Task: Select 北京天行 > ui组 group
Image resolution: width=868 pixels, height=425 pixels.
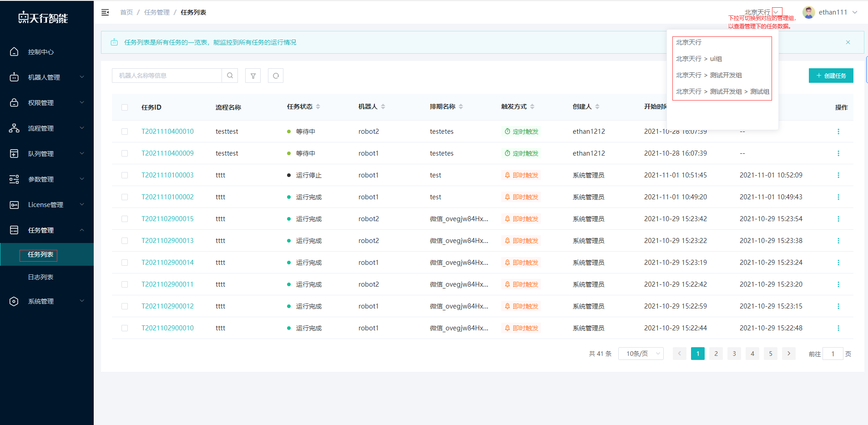Action: (x=699, y=59)
